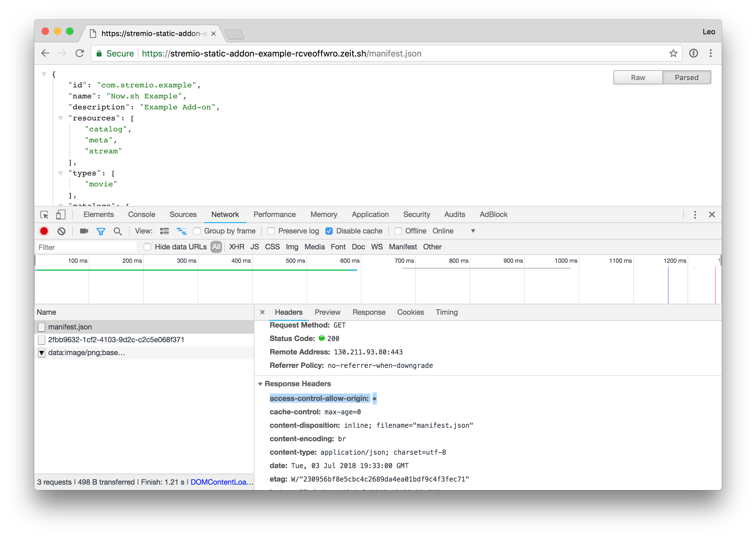The image size is (756, 539).
Task: Enable Preserve log
Action: (x=271, y=231)
